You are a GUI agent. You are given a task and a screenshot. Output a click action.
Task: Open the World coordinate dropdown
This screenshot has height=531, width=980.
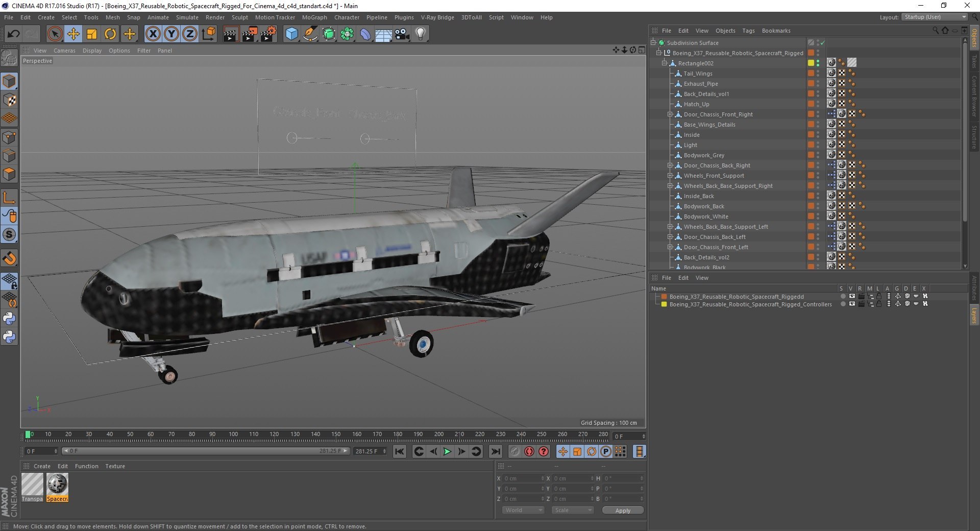(x=523, y=510)
